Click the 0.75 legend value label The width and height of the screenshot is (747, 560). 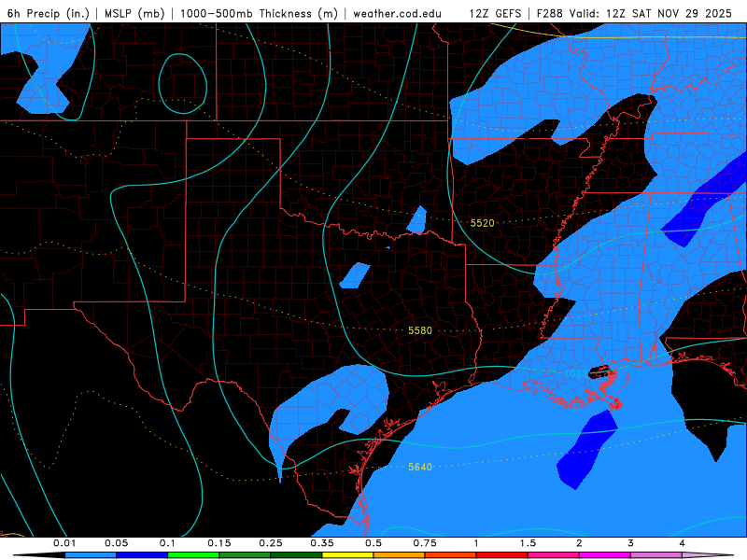[425, 543]
